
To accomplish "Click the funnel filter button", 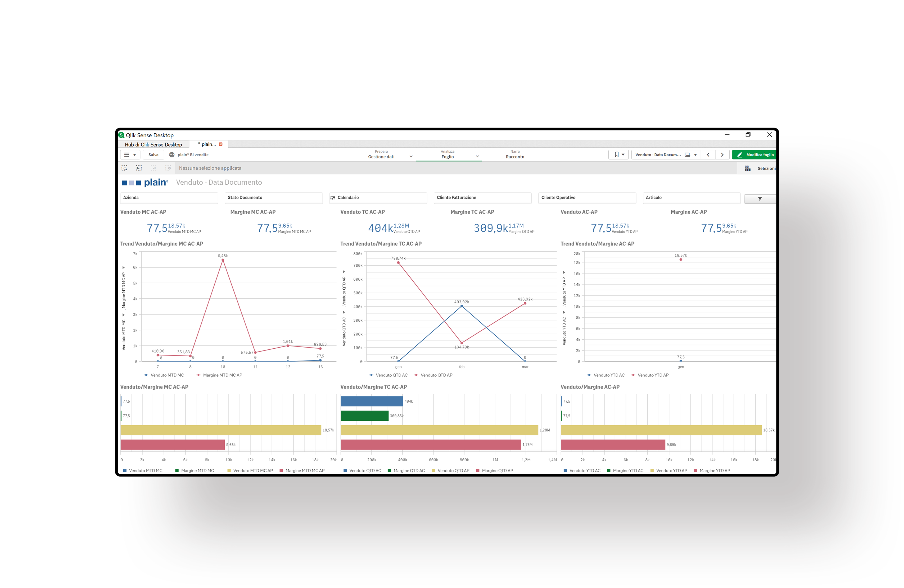I will coord(760,199).
